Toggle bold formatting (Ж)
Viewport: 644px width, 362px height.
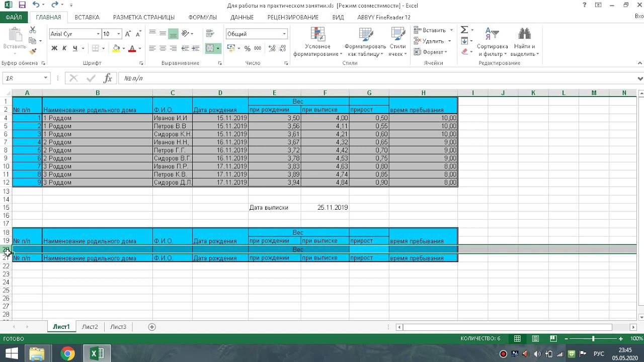54,48
